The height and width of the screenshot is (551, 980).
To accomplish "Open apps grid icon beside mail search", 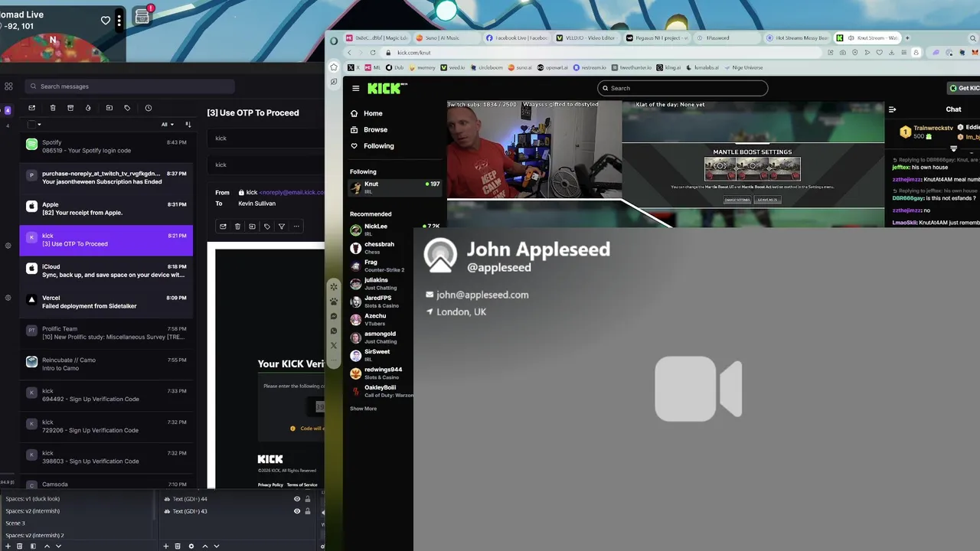I will [x=8, y=86].
